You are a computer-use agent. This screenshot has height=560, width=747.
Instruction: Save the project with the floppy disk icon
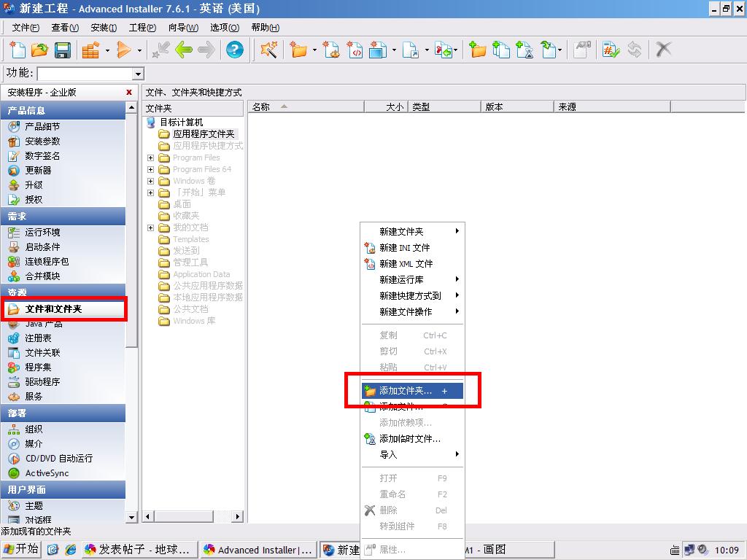coord(63,50)
